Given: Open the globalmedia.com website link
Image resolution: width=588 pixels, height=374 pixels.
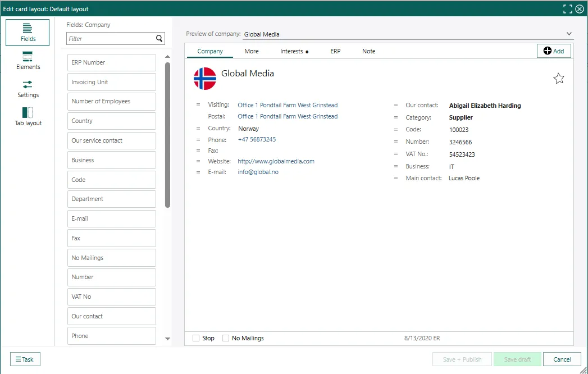Looking at the screenshot, I should coord(276,161).
